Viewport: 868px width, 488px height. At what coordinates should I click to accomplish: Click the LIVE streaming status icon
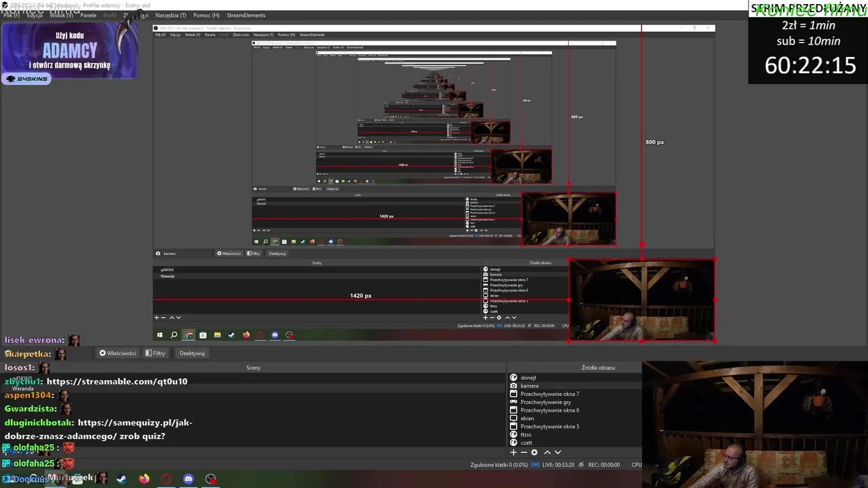[x=535, y=465]
